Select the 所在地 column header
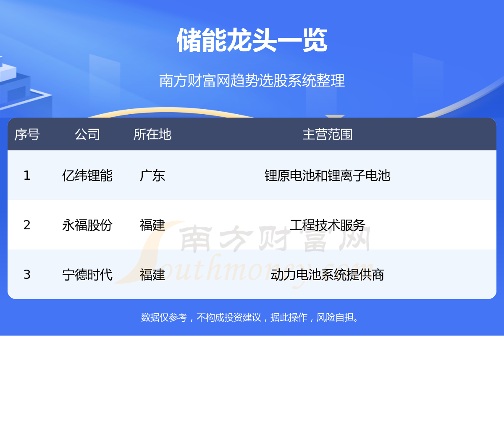The image size is (504, 441). (x=152, y=134)
